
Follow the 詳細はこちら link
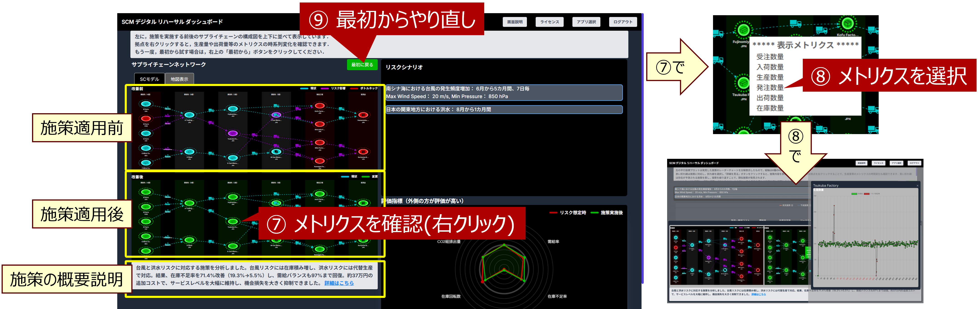339,283
